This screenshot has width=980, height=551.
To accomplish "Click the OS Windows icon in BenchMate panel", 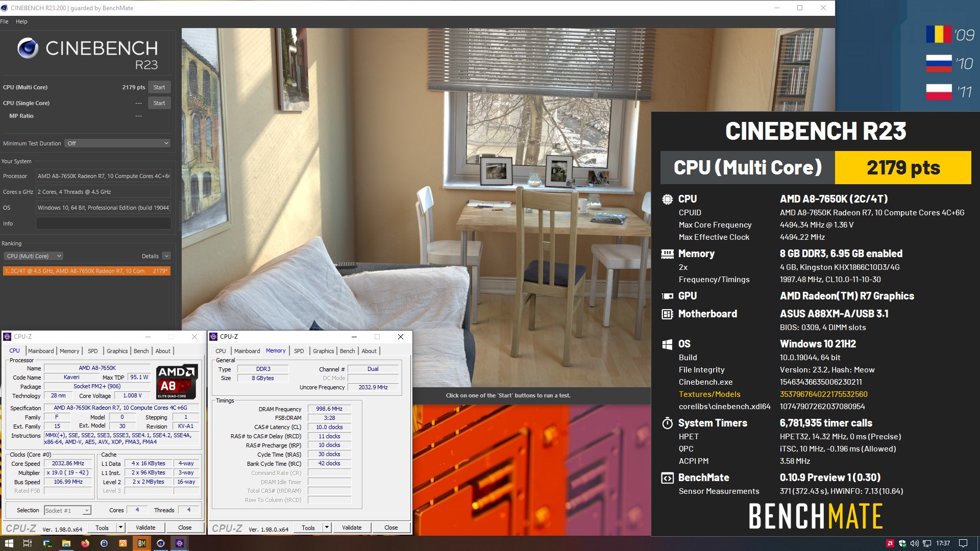I will 667,344.
